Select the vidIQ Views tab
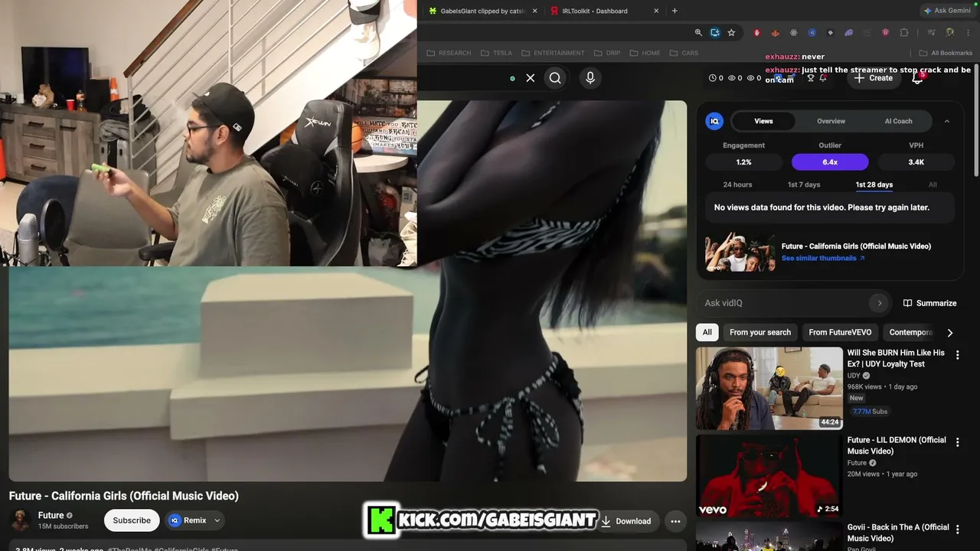 (x=763, y=121)
